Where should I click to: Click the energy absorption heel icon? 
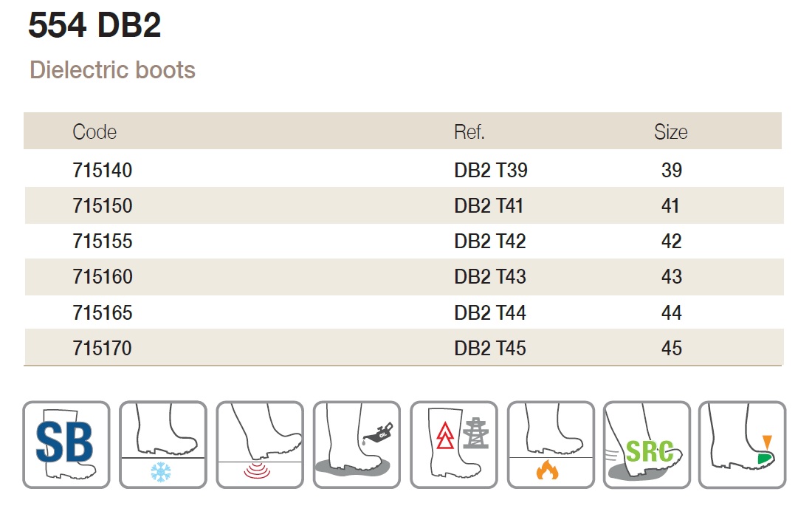point(260,445)
